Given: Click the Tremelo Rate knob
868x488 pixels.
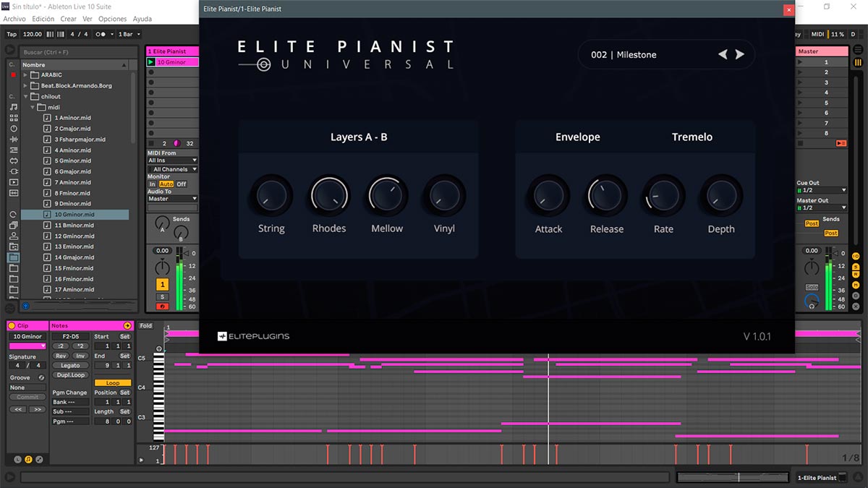Looking at the screenshot, I should (x=663, y=195).
